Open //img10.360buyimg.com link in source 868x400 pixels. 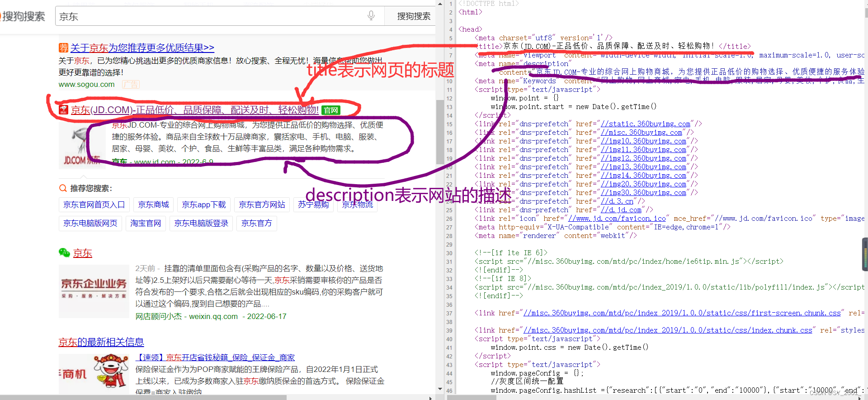click(644, 141)
